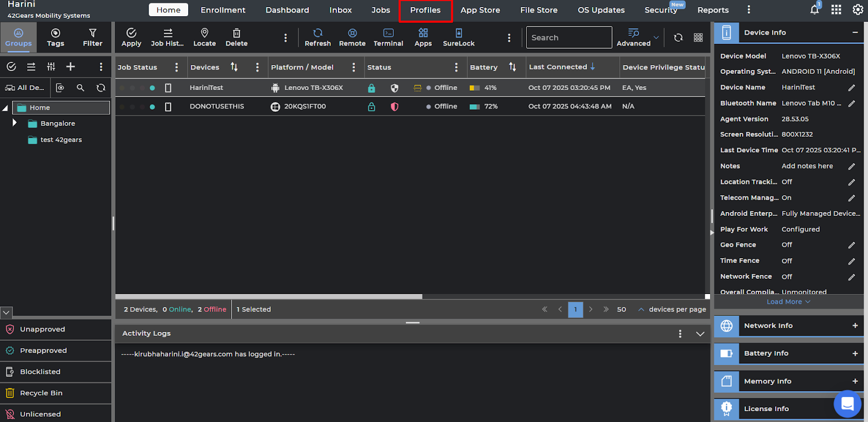The image size is (868, 422).
Task: Open Remote control for selected device
Action: [352, 37]
